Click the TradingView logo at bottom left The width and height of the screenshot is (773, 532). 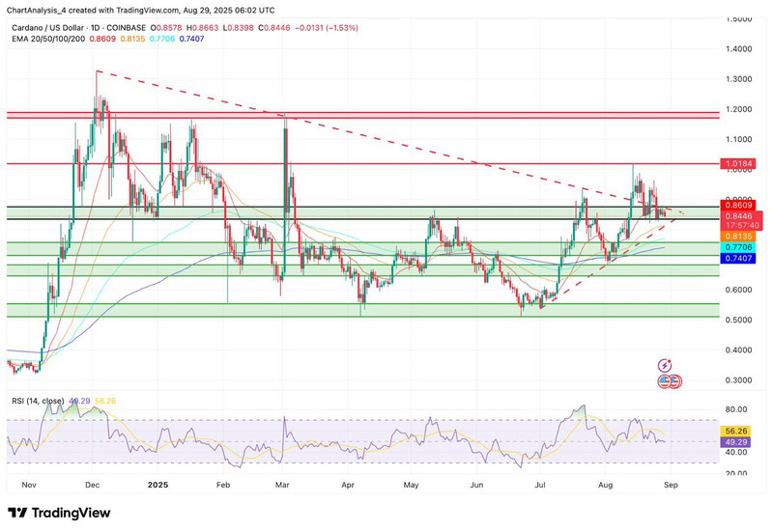tap(59, 513)
